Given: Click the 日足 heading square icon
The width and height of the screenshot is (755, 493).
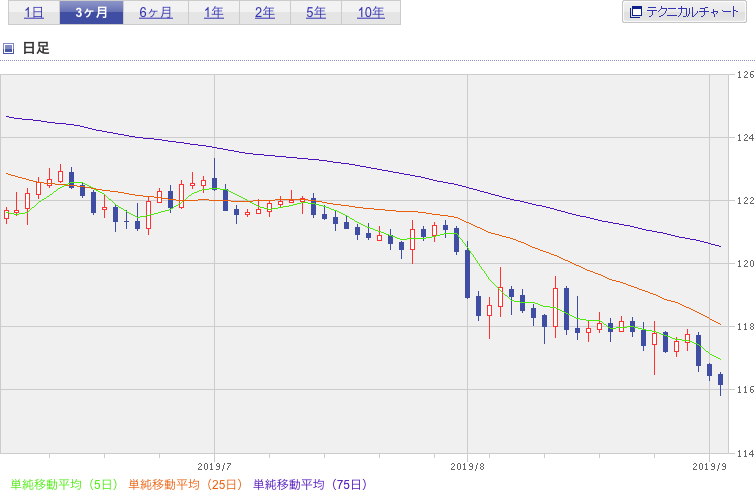Looking at the screenshot, I should pos(8,48).
